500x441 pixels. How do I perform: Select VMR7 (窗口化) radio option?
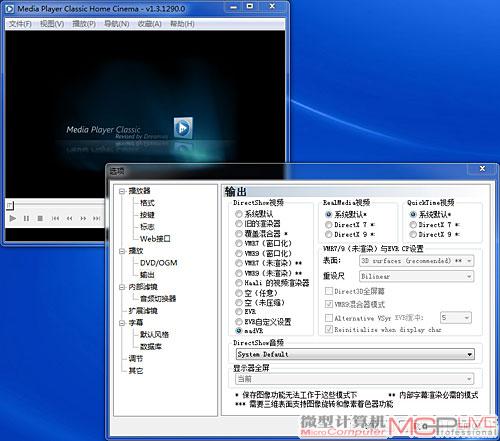[x=239, y=243]
